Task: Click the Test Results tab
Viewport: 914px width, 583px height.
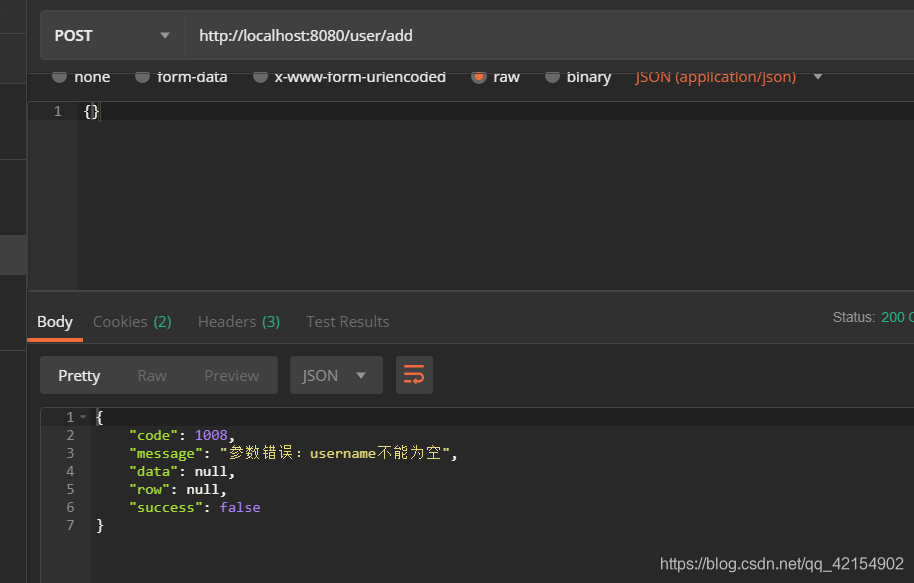Action: (347, 321)
